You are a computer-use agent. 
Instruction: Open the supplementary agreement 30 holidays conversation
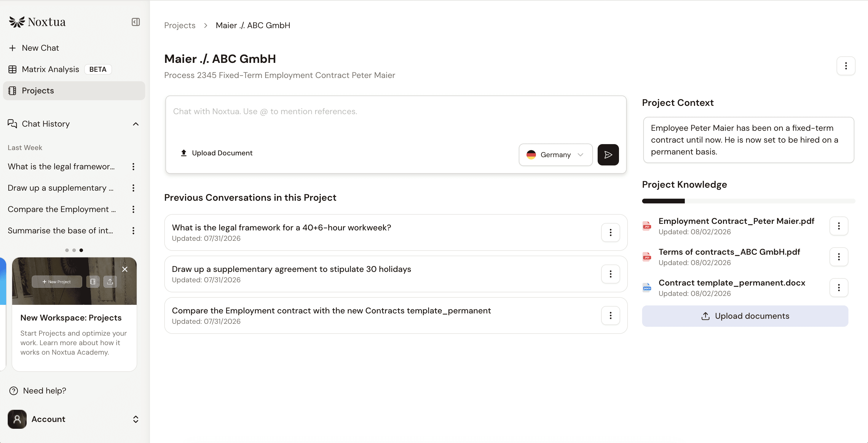pyautogui.click(x=395, y=274)
